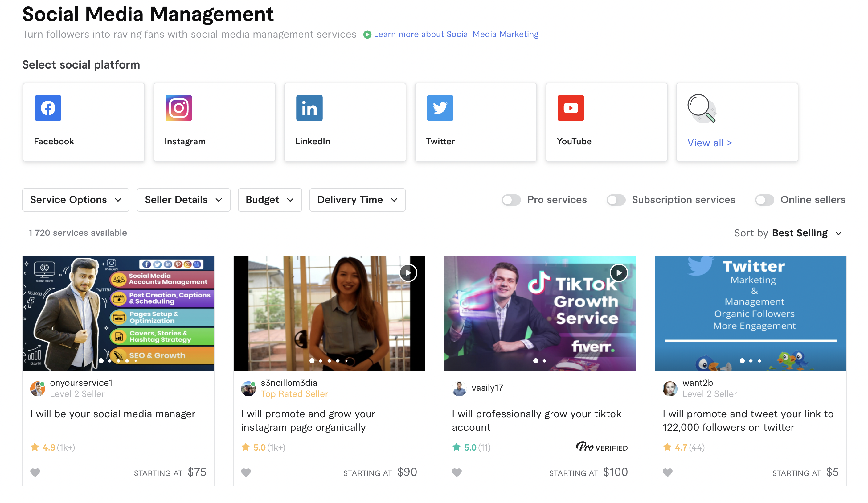Select the Instagram logo icon
The height and width of the screenshot is (503, 868).
point(178,108)
